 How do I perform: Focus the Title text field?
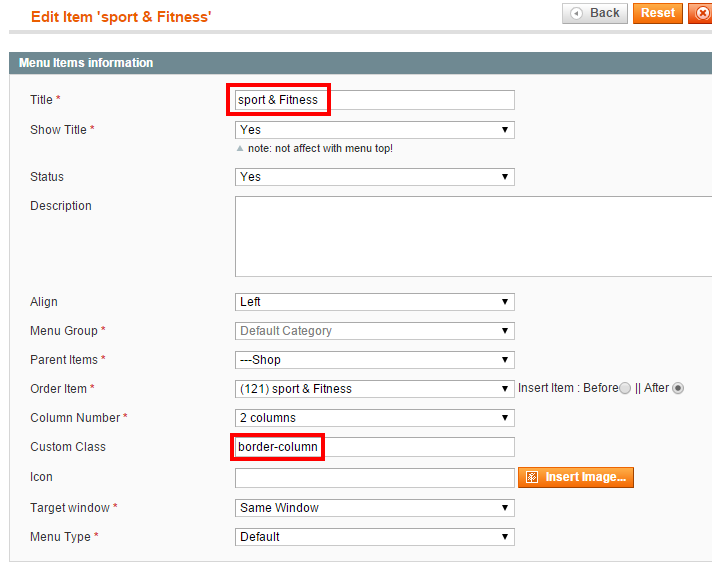[x=375, y=100]
